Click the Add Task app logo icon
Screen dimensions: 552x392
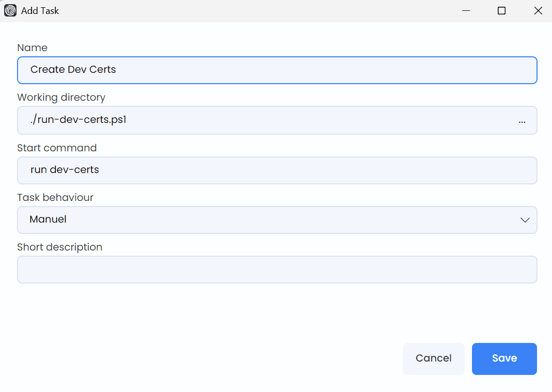tap(10, 10)
